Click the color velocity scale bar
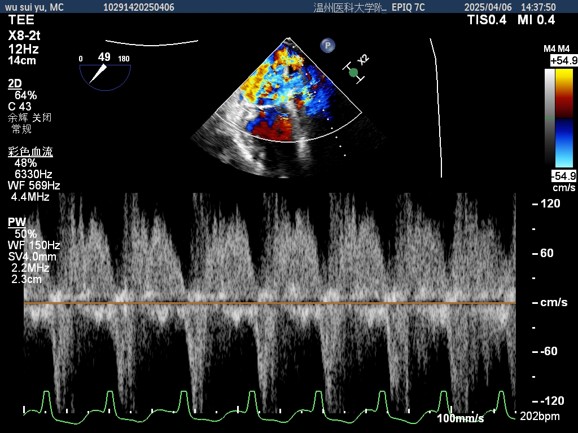Image resolution: width=578 pixels, height=433 pixels. pyautogui.click(x=564, y=118)
